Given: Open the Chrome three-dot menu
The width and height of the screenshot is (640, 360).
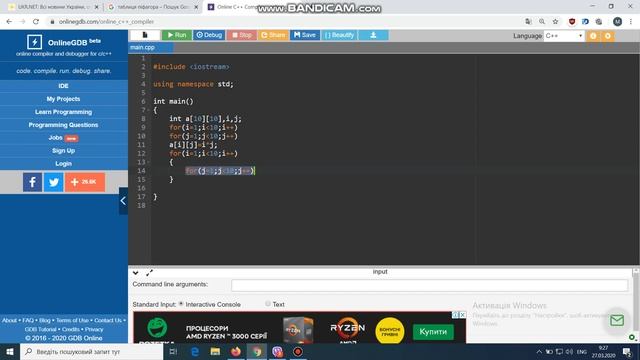Looking at the screenshot, I should [x=631, y=22].
